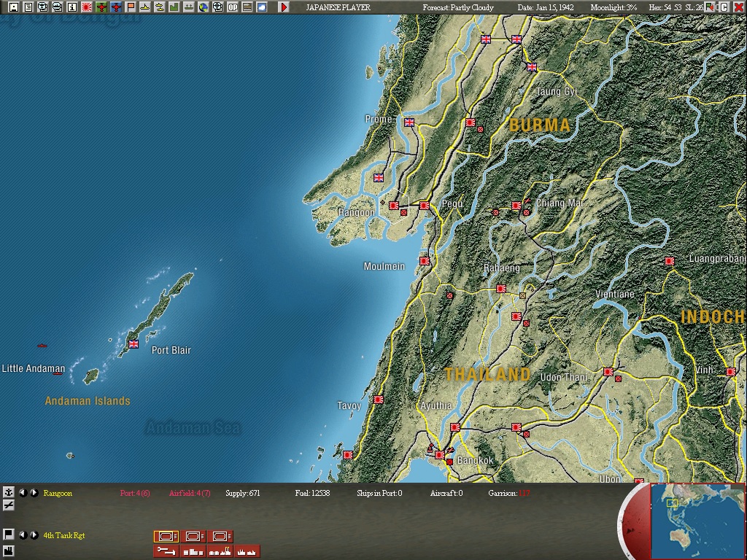Select the second tank unit icon
Image resolution: width=747 pixels, height=560 pixels.
coord(193,537)
